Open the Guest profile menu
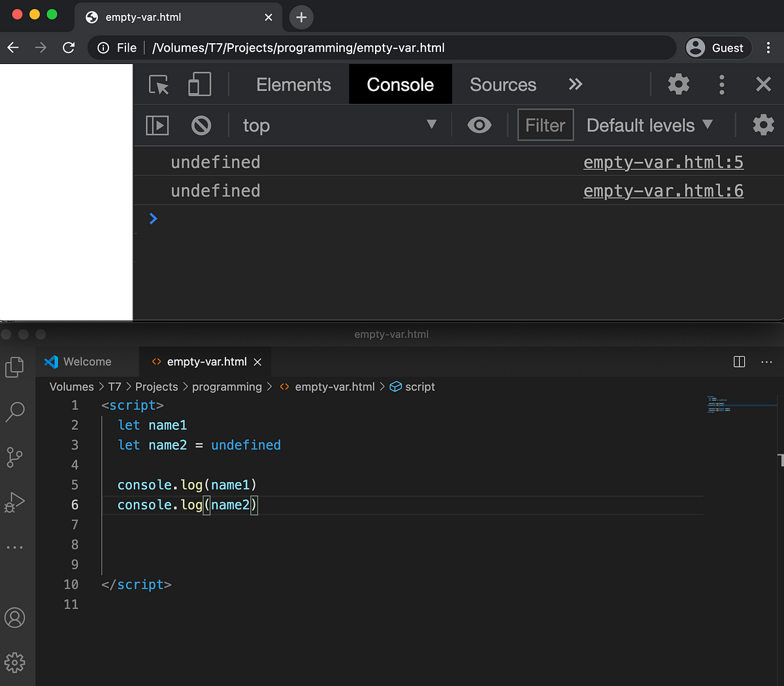 717,48
